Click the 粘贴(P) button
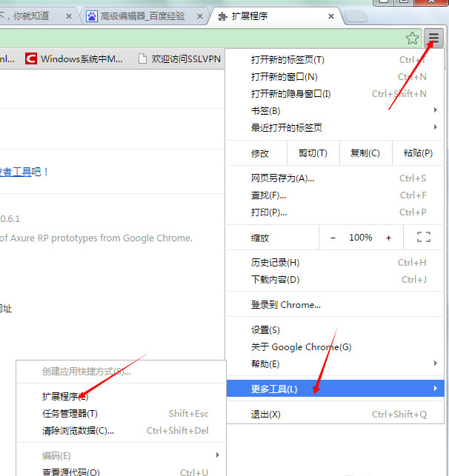This screenshot has height=476, width=449. 418,153
